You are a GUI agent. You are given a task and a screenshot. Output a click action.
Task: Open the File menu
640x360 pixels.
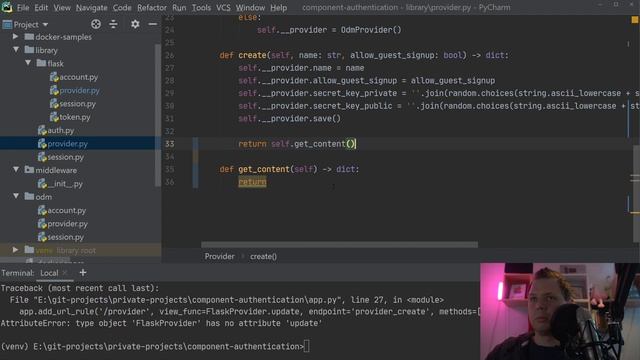[22, 8]
